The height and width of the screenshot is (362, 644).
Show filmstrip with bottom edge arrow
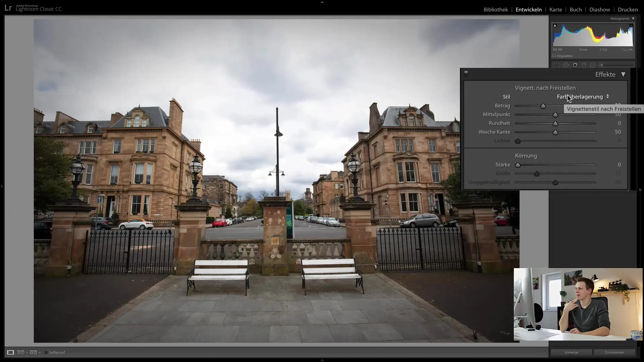pyautogui.click(x=322, y=360)
